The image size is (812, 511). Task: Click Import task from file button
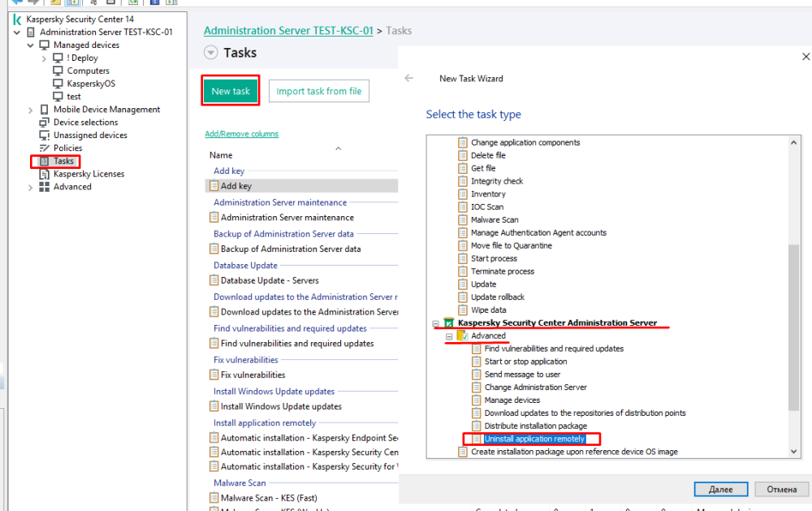(x=319, y=91)
